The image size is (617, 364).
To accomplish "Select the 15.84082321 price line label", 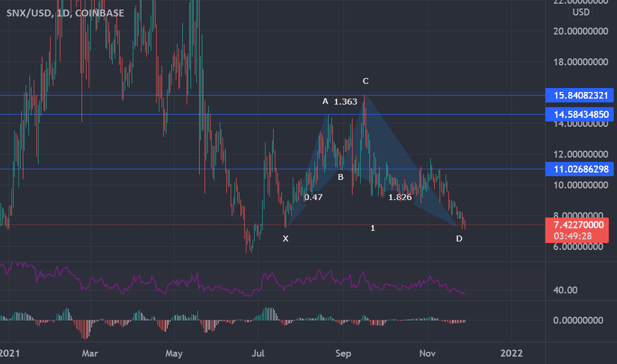I will 579,95.
